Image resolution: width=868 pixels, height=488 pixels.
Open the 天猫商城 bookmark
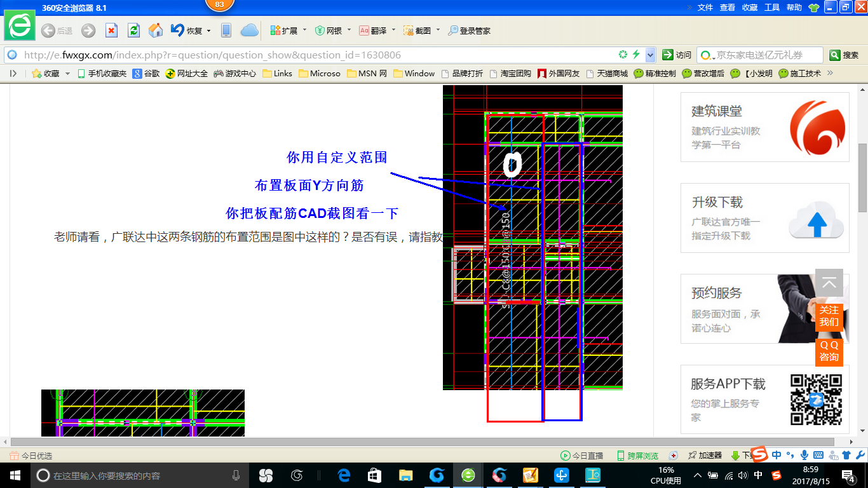click(x=607, y=74)
